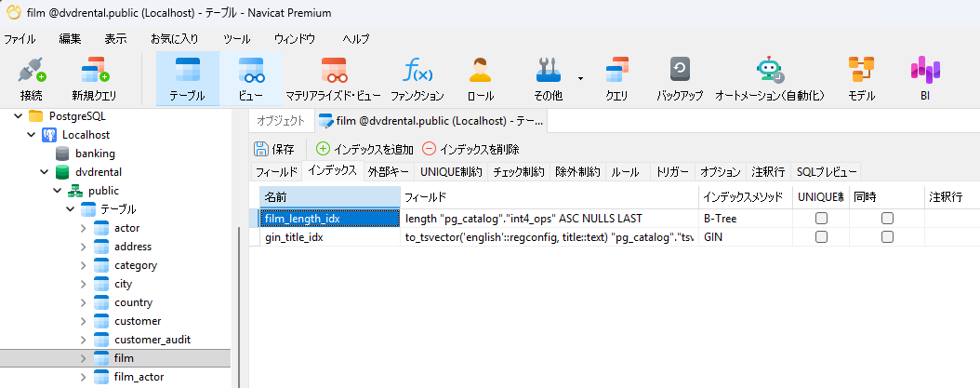Viewport: 980px width, 388px height.
Task: Switch to the オプション tab
Action: 720,171
